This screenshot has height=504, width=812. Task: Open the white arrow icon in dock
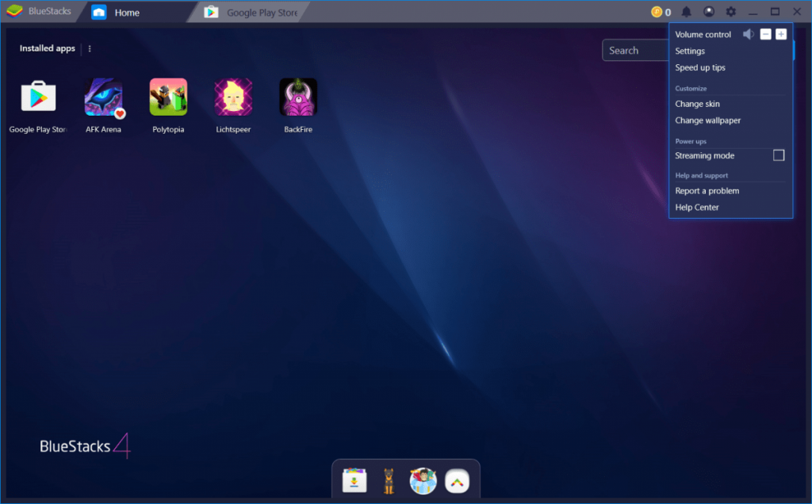click(457, 481)
